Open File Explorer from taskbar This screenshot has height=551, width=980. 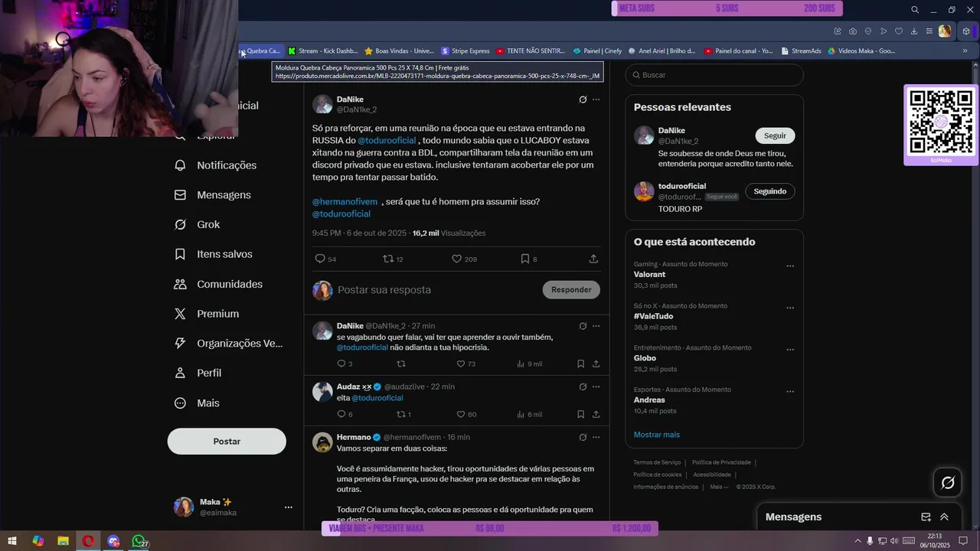click(x=63, y=541)
